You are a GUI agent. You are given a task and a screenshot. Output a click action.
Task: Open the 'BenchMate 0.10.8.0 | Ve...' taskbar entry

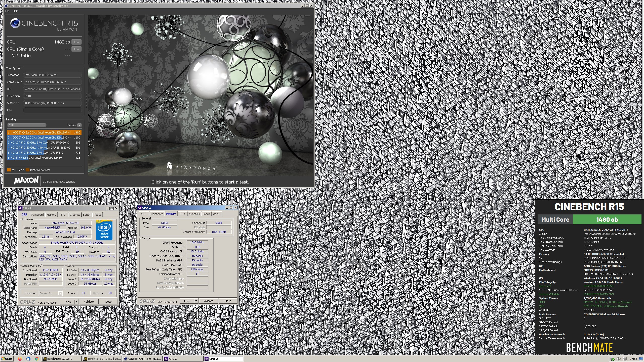[102, 359]
